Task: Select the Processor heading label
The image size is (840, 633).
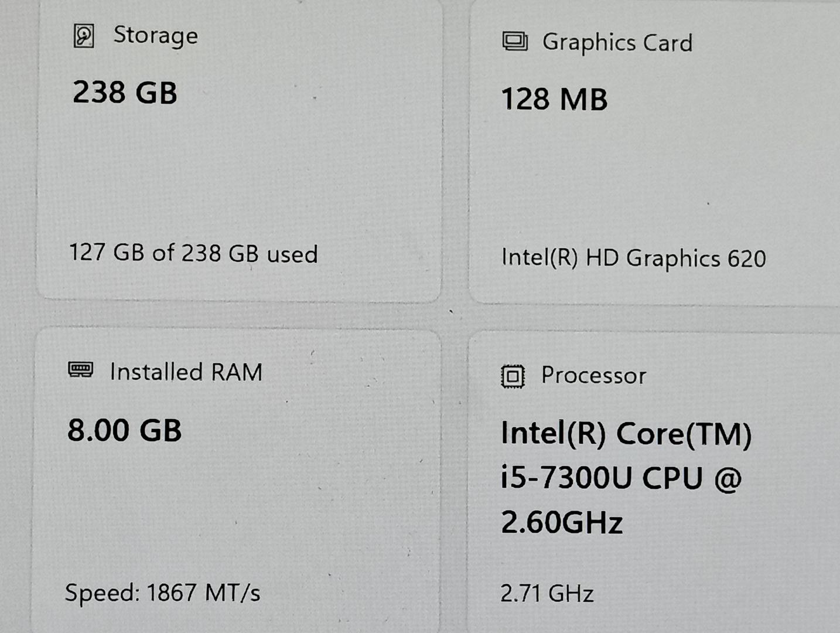Action: (593, 375)
